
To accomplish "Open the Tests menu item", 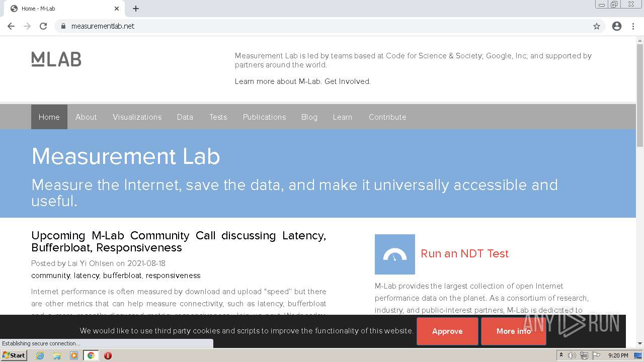I will click(x=218, y=117).
